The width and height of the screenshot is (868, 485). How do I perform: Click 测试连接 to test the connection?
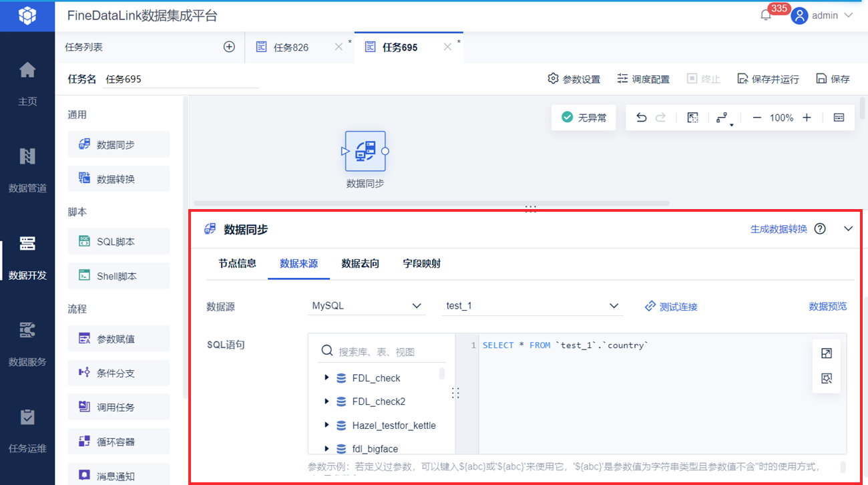(x=671, y=307)
